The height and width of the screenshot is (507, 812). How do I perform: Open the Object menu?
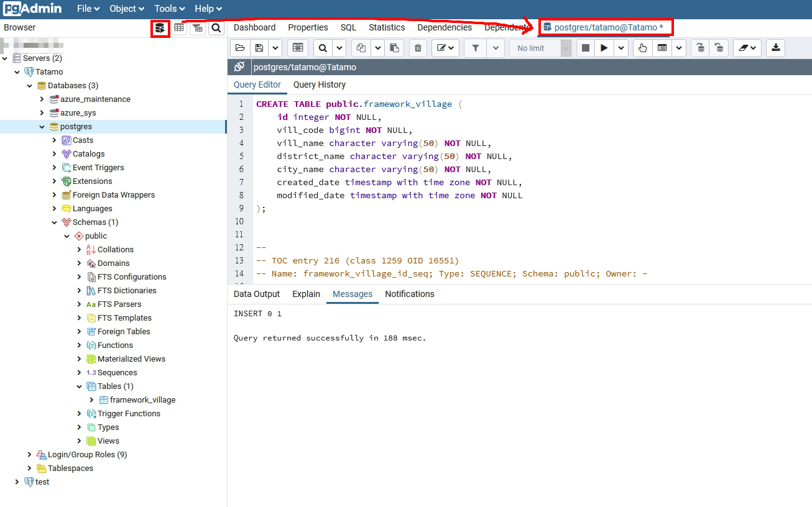pyautogui.click(x=127, y=9)
